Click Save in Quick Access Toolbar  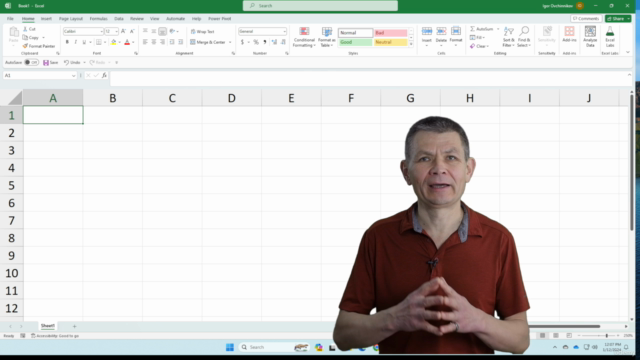pyautogui.click(x=51, y=62)
